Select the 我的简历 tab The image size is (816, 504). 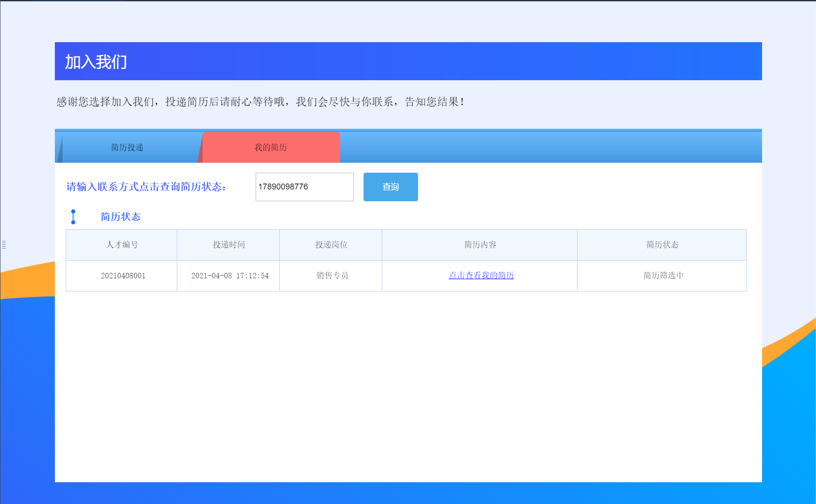271,147
